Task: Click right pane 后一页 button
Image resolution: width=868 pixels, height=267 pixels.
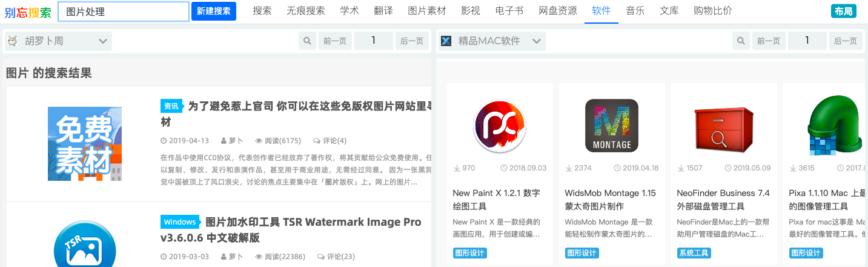Action: [x=846, y=41]
